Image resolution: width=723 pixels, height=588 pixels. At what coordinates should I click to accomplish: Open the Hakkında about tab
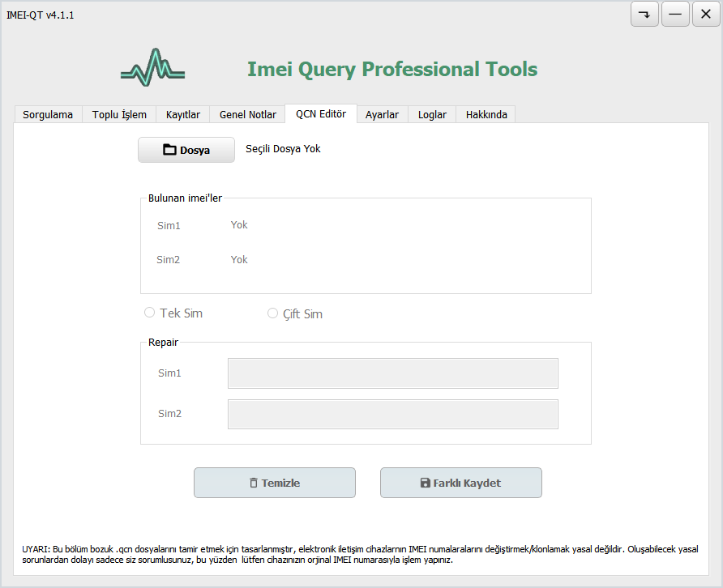tap(486, 114)
